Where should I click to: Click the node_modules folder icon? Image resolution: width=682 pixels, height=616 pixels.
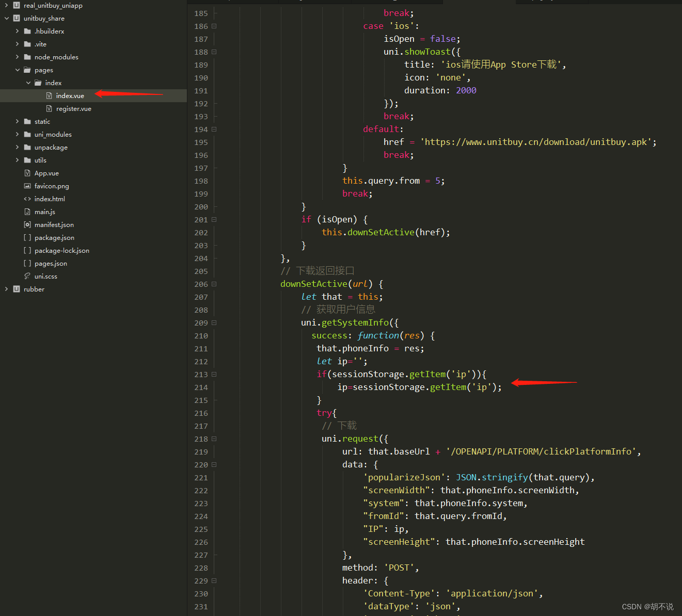27,57
